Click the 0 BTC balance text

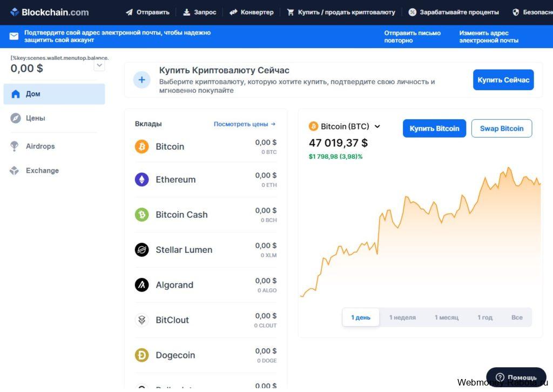pos(269,152)
